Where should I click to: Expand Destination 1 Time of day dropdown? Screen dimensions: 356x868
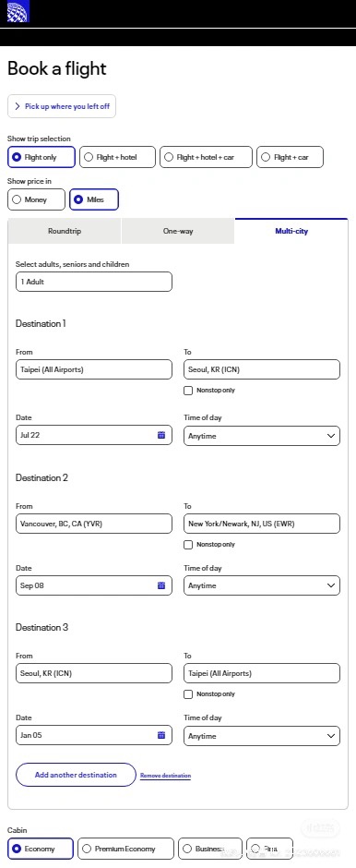[x=262, y=436]
